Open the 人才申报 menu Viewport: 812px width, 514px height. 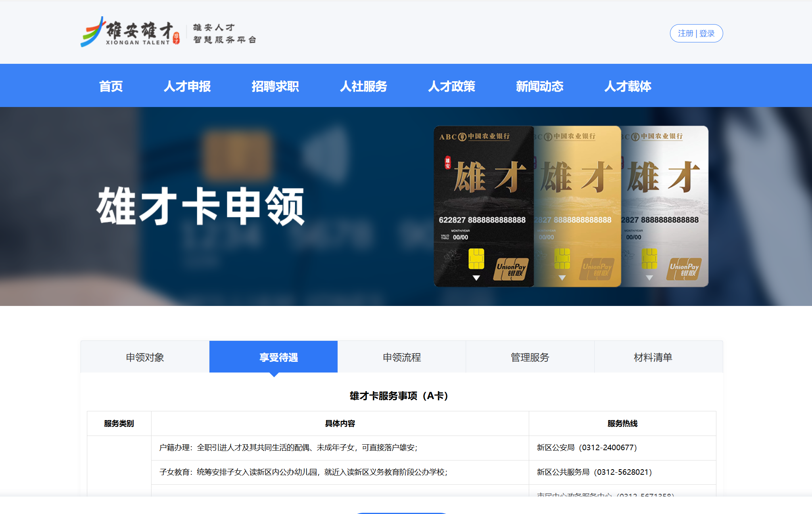pyautogui.click(x=187, y=86)
